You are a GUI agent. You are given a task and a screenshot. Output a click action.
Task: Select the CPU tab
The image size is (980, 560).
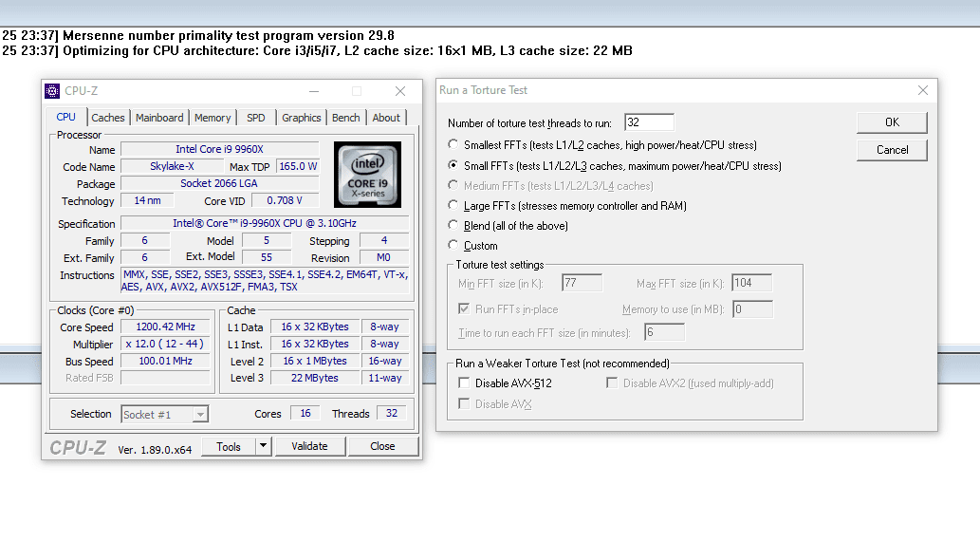click(x=65, y=117)
